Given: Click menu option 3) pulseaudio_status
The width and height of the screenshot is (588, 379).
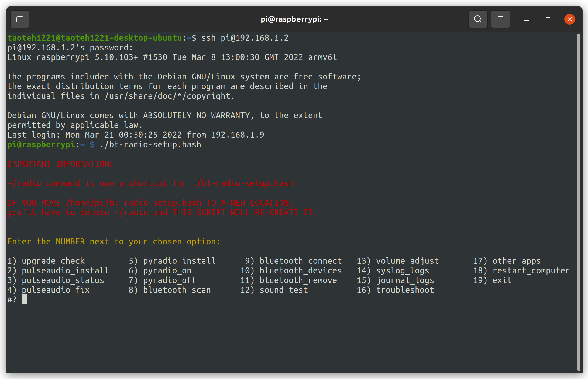Looking at the screenshot, I should click(56, 280).
